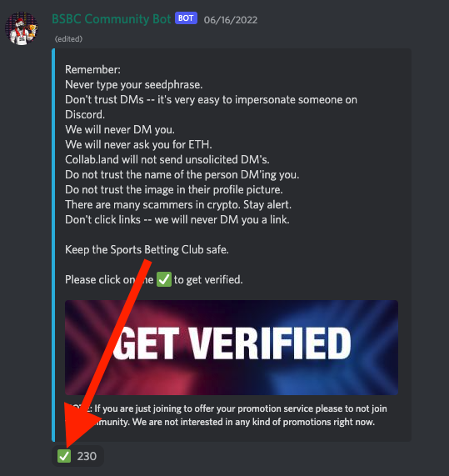Click the Collab.land unsolicited DM's line

click(167, 160)
